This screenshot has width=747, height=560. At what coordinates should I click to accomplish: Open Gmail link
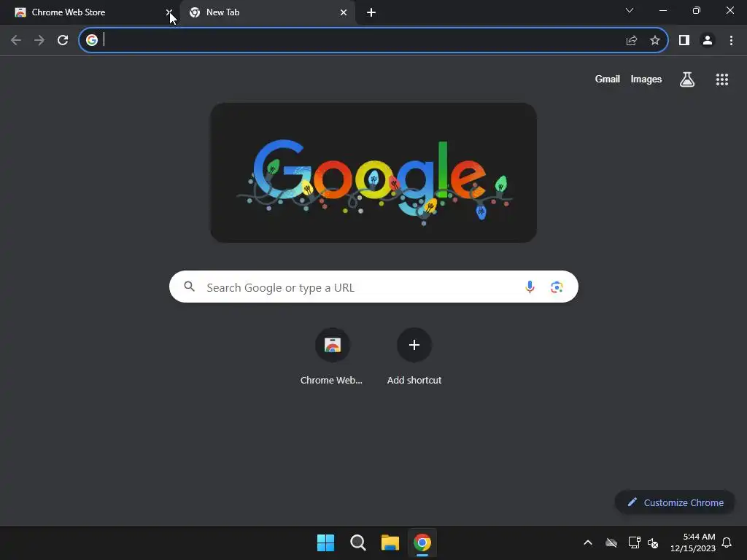[607, 79]
